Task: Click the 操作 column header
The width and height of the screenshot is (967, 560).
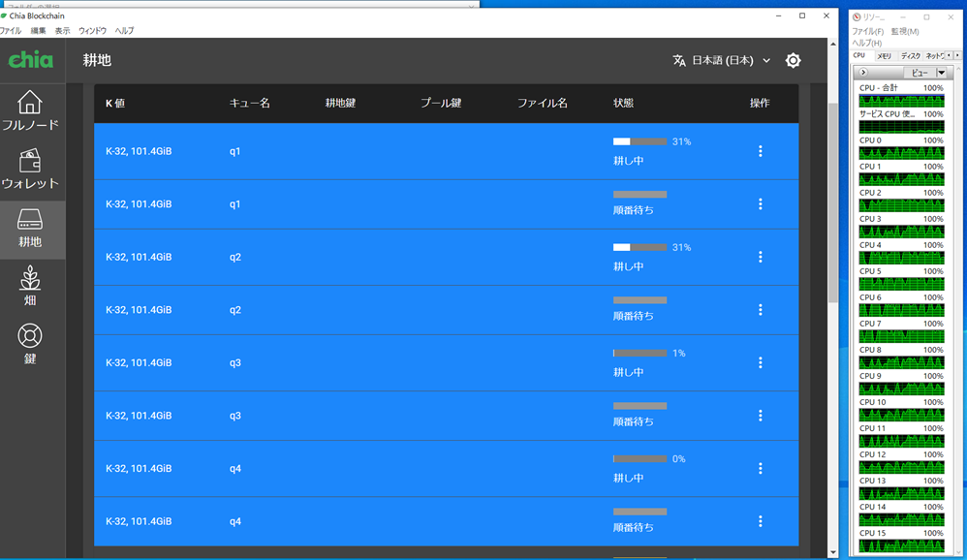Action: [x=760, y=103]
